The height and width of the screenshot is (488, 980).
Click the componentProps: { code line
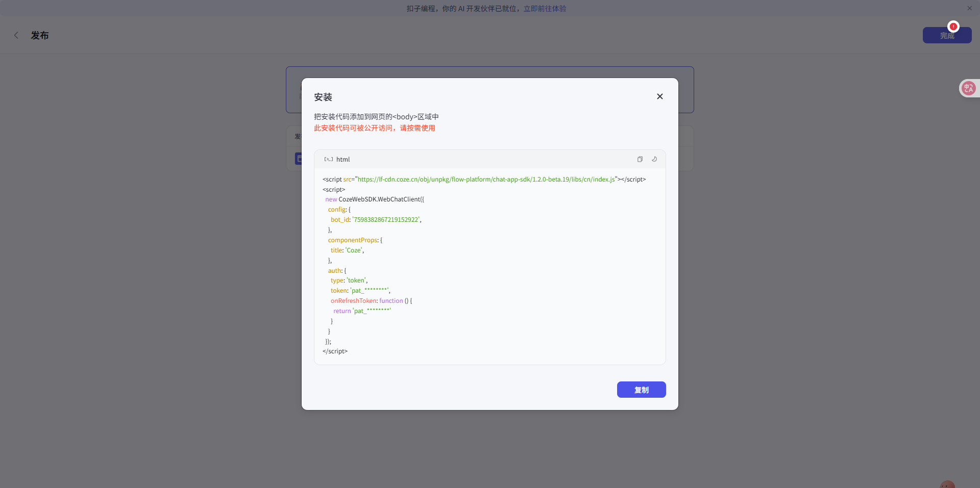355,240
